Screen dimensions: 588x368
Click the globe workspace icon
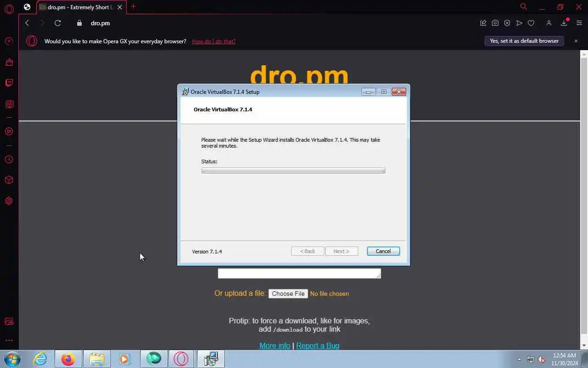[x=27, y=7]
